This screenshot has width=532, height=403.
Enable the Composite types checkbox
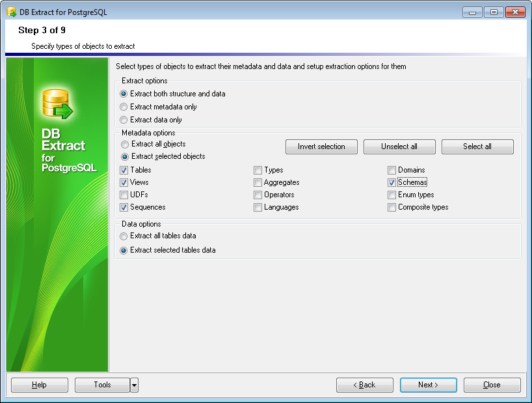pyautogui.click(x=392, y=208)
